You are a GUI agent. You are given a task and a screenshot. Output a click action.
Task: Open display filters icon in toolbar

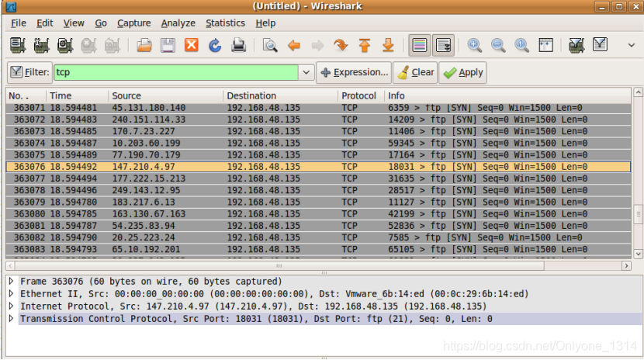[600, 44]
